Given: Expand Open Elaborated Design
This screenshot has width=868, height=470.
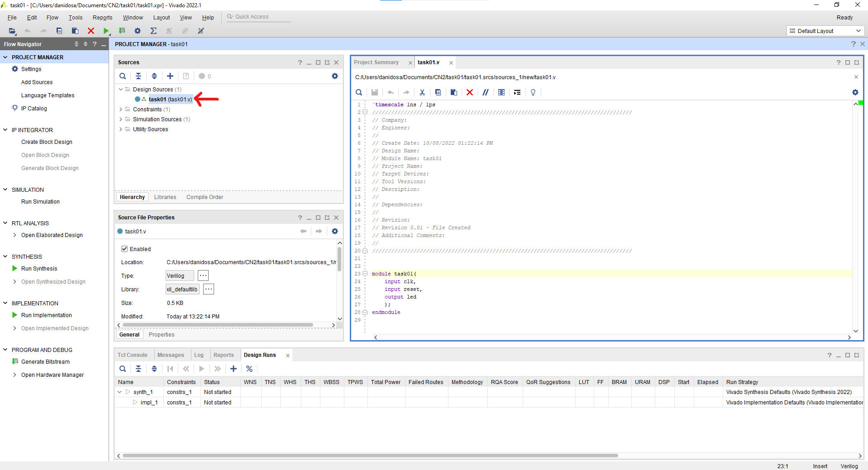Looking at the screenshot, I should tap(15, 235).
